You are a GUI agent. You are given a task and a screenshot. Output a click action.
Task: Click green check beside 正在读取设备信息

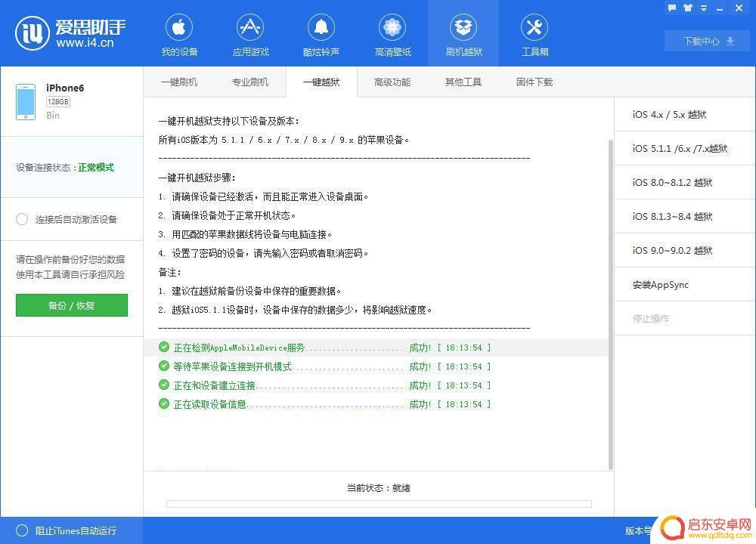point(164,403)
